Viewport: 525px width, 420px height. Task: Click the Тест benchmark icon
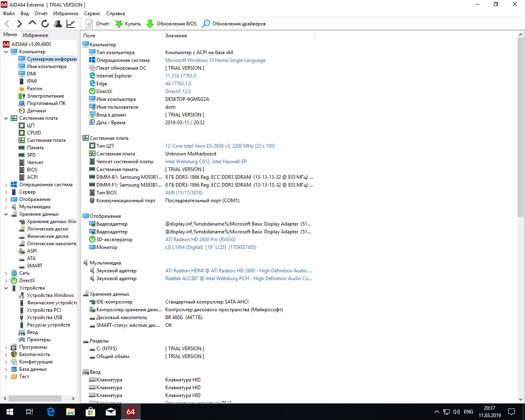(x=14, y=377)
